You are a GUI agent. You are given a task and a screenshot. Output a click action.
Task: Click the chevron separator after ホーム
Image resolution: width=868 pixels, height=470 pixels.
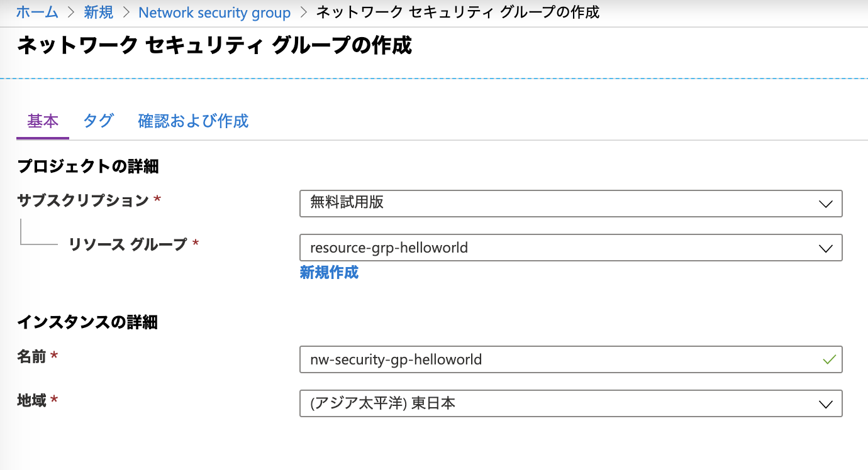[71, 13]
